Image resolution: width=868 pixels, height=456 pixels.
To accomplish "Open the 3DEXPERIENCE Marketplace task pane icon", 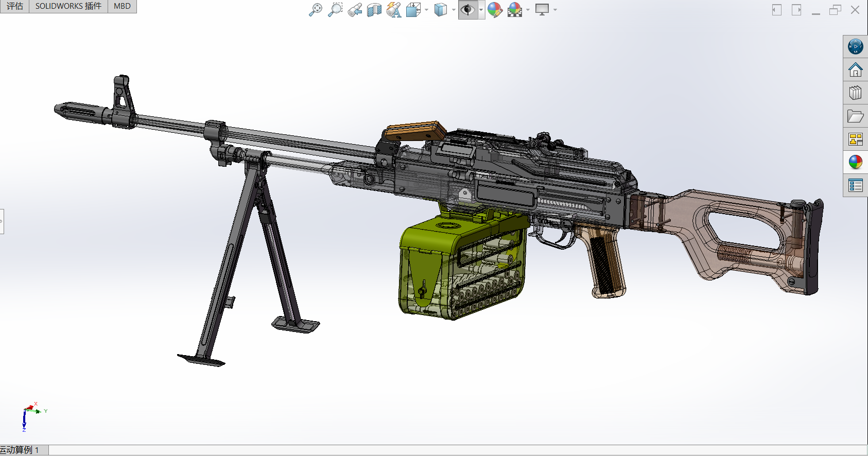I will pyautogui.click(x=856, y=47).
